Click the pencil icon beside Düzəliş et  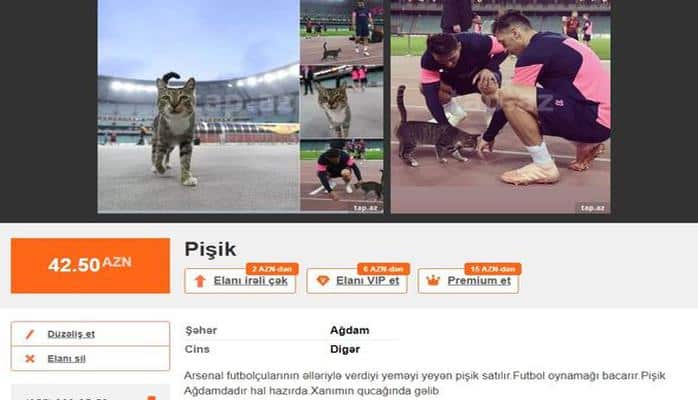point(30,334)
